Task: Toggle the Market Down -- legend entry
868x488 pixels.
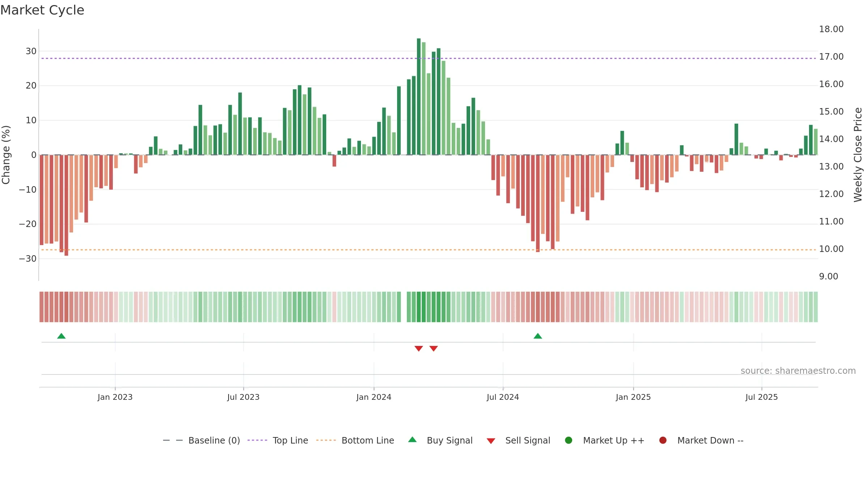Action: pos(701,440)
